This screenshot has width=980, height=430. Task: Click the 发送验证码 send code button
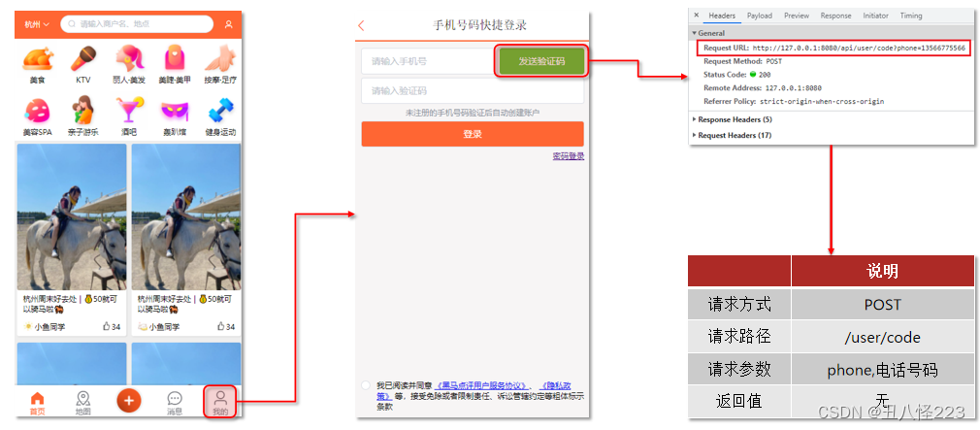pos(541,61)
